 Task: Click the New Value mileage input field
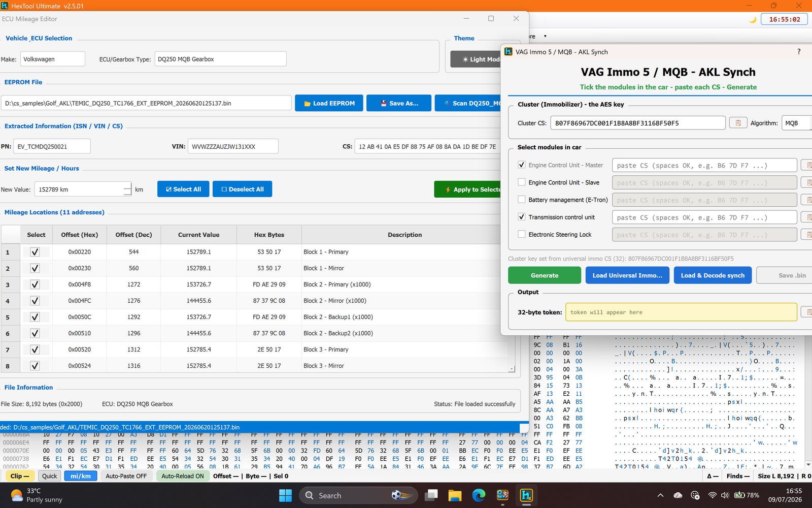click(79, 189)
